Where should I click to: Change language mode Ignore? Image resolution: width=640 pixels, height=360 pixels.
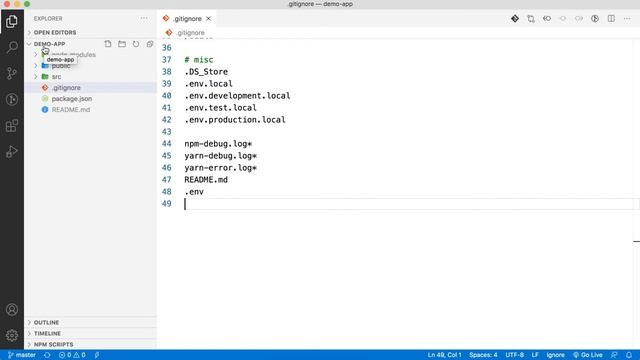pyautogui.click(x=555, y=355)
